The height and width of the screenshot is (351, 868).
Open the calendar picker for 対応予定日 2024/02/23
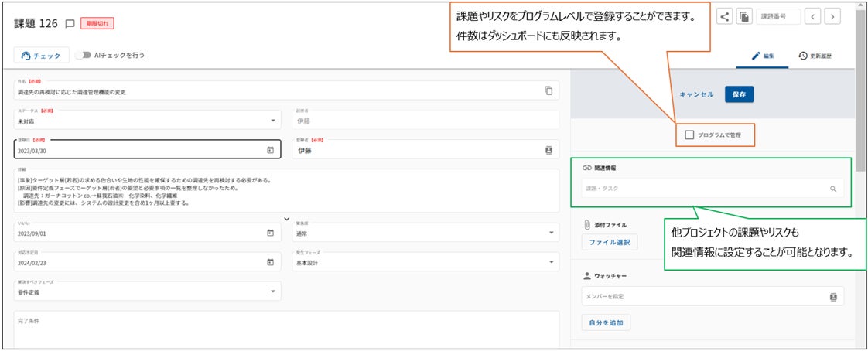click(271, 262)
